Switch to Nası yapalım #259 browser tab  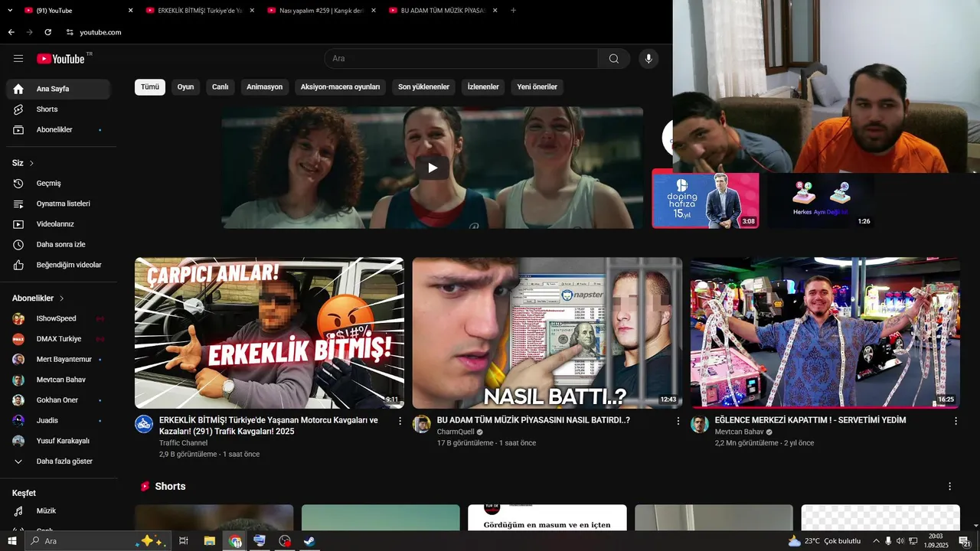point(322,11)
